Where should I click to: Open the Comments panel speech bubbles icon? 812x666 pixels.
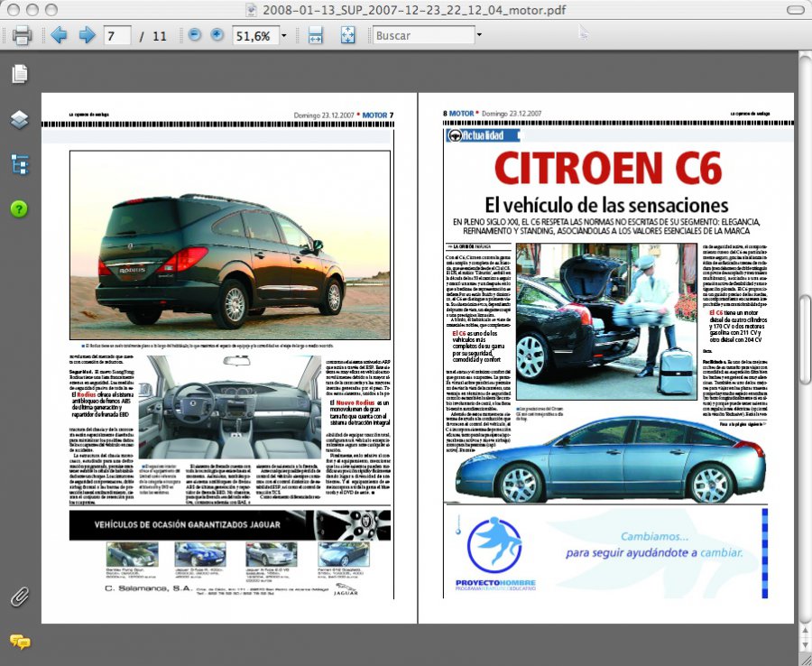[x=20, y=643]
